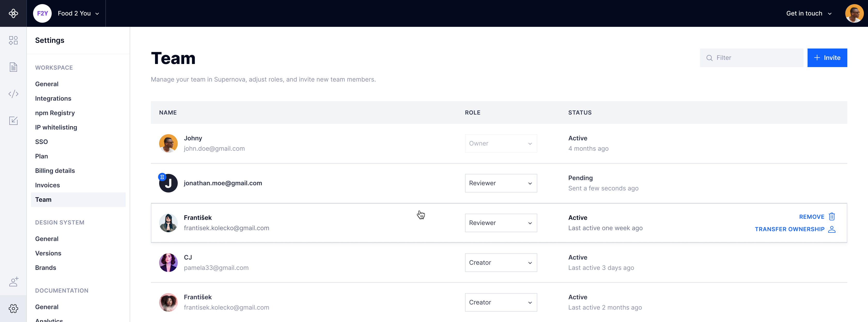Click the F2Y workspace avatar
This screenshot has height=322, width=868.
click(42, 13)
